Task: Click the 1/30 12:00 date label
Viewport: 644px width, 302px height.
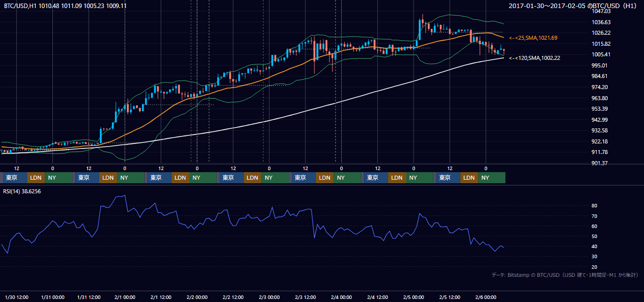Action: pos(16,297)
